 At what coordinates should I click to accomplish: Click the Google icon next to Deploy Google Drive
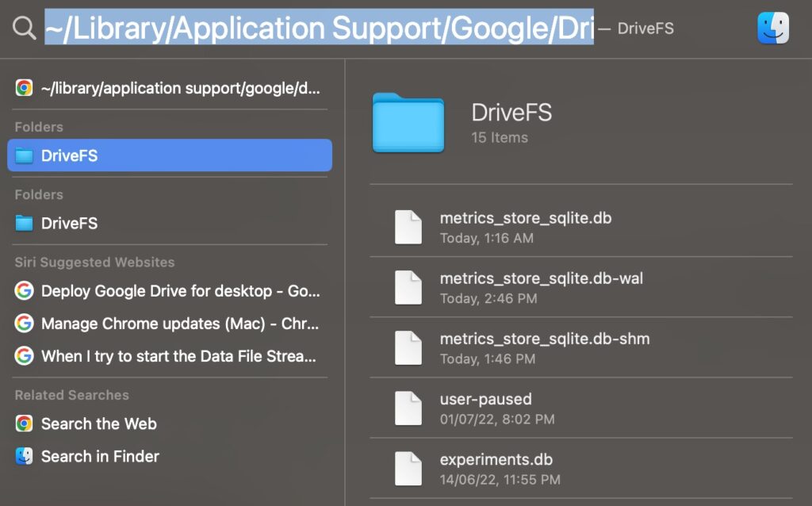(23, 291)
